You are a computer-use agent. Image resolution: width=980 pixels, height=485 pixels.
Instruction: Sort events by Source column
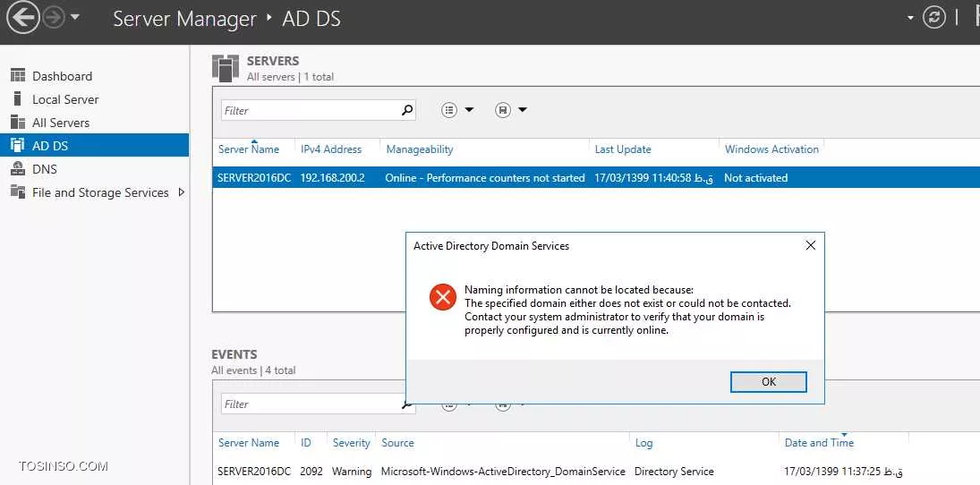(x=397, y=443)
